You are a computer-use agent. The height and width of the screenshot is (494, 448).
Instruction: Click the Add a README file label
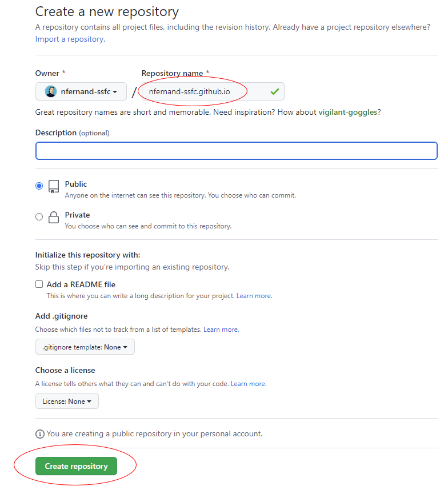(x=81, y=284)
